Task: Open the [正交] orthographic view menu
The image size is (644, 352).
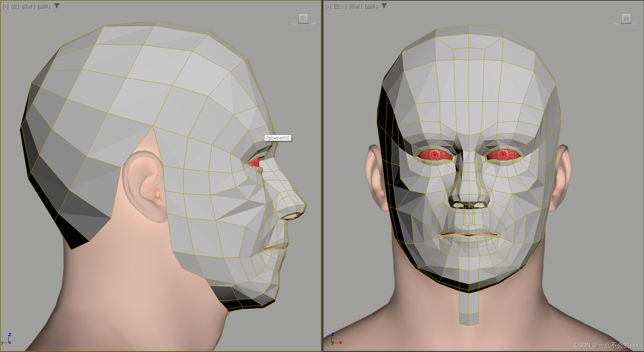Action: pyautogui.click(x=340, y=6)
